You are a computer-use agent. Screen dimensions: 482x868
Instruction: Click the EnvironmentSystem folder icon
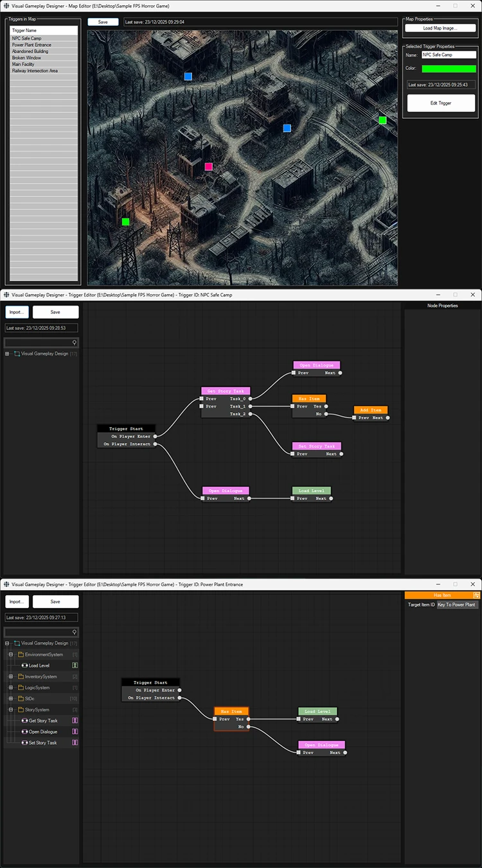(21, 654)
